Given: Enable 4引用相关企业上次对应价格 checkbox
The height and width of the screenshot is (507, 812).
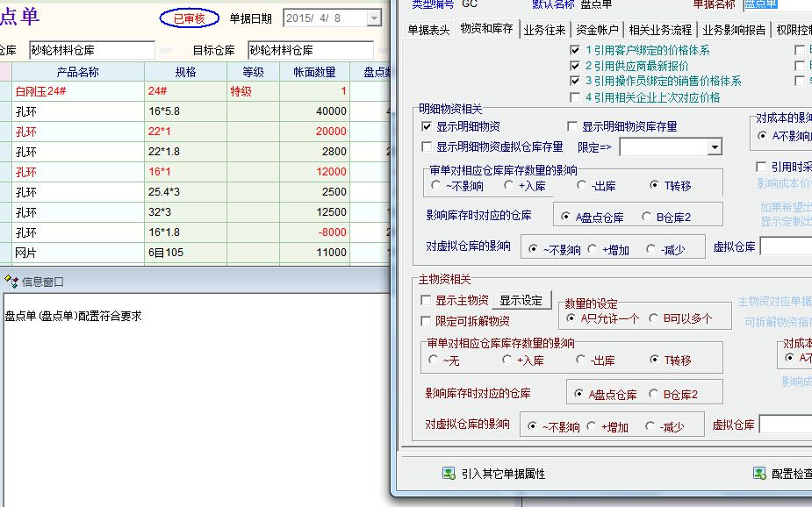Looking at the screenshot, I should [575, 97].
